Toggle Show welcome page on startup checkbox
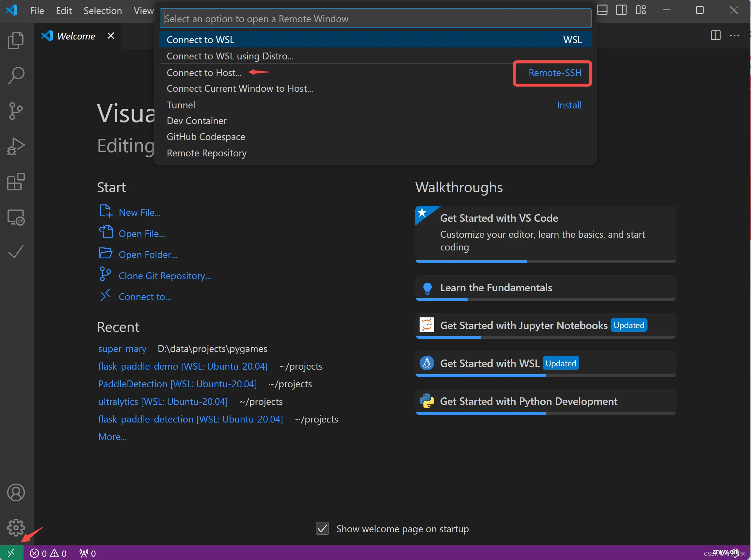This screenshot has width=751, height=560. (x=322, y=528)
